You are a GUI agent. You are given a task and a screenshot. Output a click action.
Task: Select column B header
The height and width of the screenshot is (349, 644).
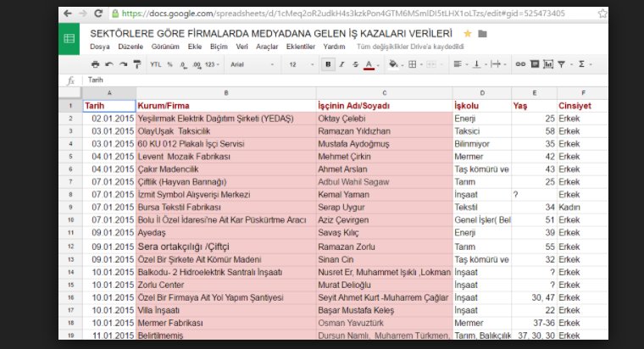click(226, 93)
